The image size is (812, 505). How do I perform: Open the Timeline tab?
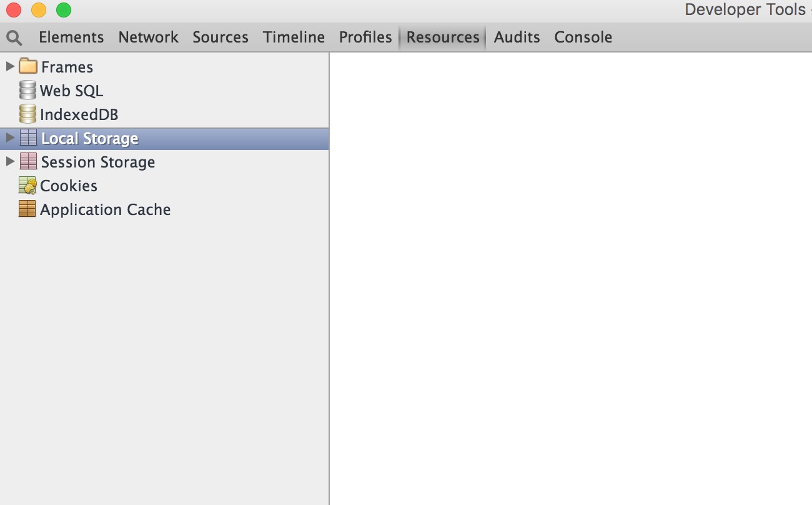[294, 37]
